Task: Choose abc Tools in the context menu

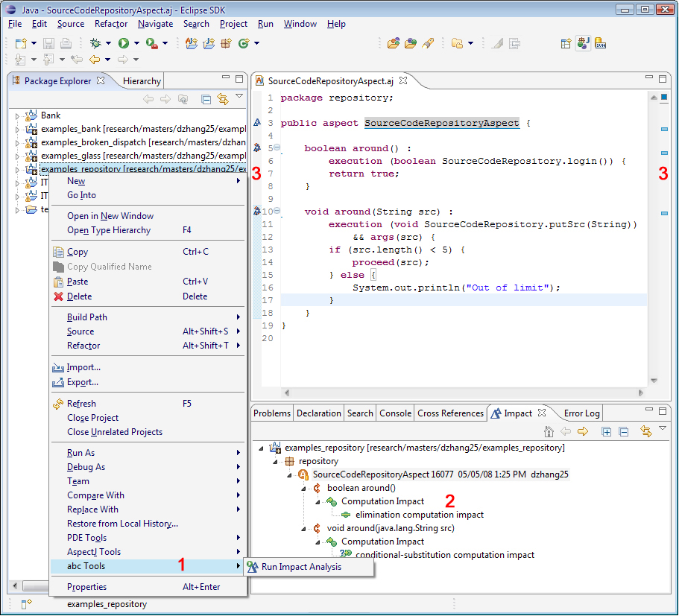Action: (x=148, y=566)
